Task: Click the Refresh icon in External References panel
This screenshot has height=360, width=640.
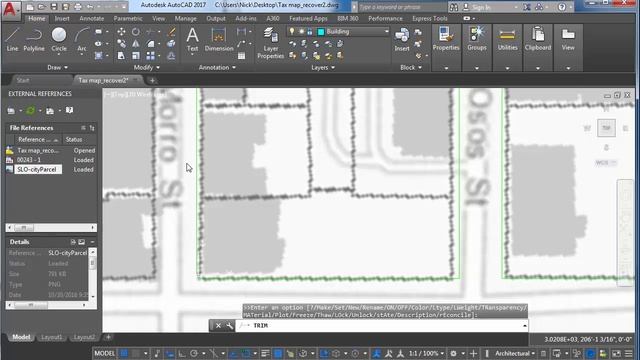Action: pyautogui.click(x=31, y=110)
